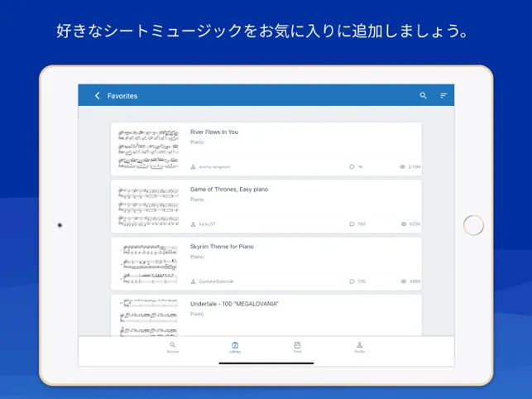Click Piano label under Game of Thrones
The image size is (532, 399).
pos(197,199)
